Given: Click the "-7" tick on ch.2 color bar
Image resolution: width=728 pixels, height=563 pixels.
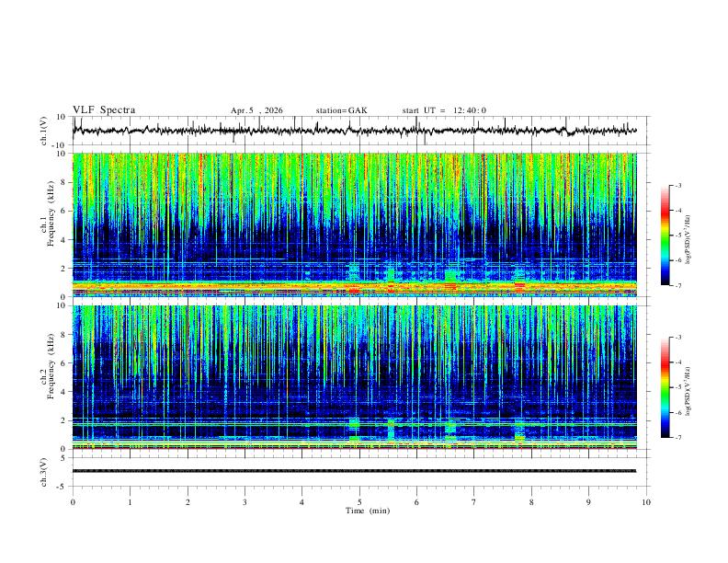Looking at the screenshot, I should pos(677,438).
